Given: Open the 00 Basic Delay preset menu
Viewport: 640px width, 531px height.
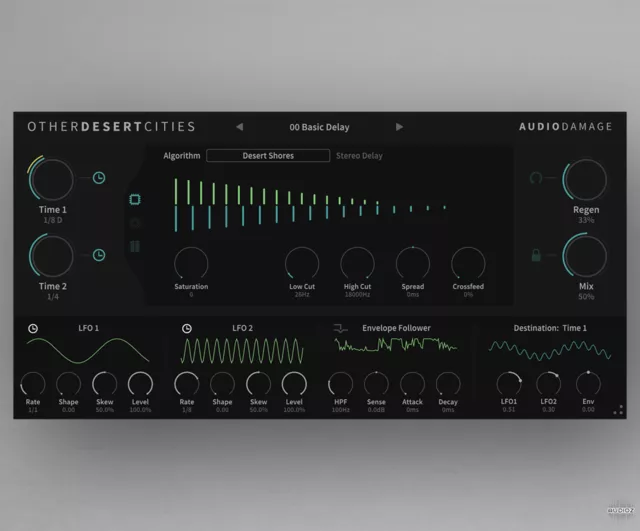Looking at the screenshot, I should pos(319,127).
